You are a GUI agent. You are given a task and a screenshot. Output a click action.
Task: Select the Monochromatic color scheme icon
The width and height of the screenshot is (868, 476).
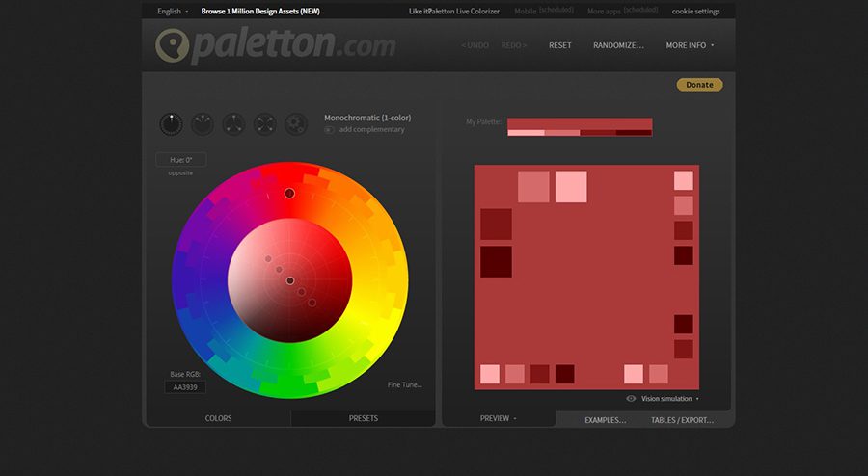171,124
